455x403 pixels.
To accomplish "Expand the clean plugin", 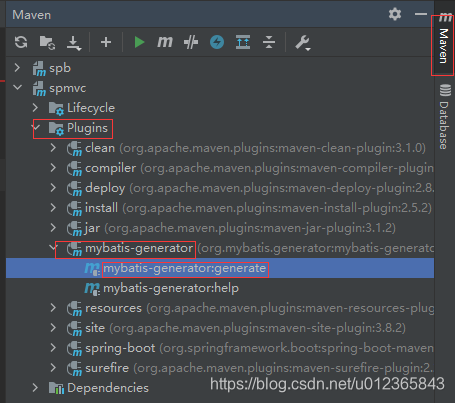I will [x=53, y=148].
